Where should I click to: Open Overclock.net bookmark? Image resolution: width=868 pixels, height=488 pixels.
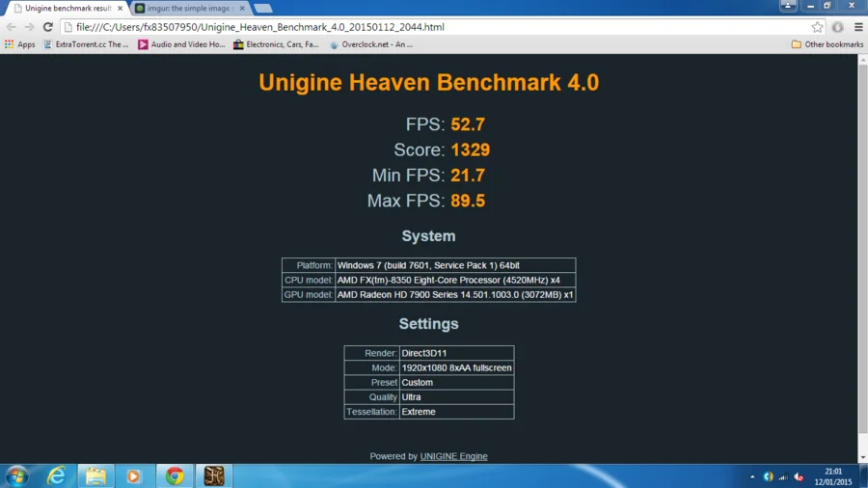click(371, 44)
